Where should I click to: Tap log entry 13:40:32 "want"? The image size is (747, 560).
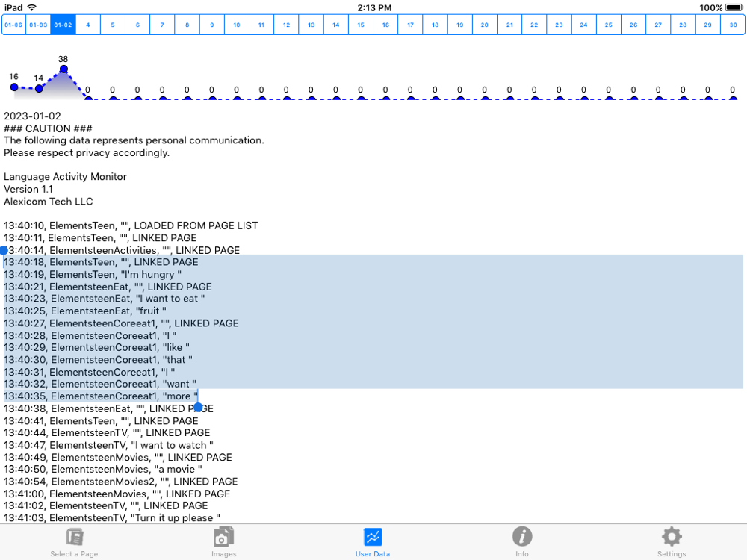coord(100,385)
